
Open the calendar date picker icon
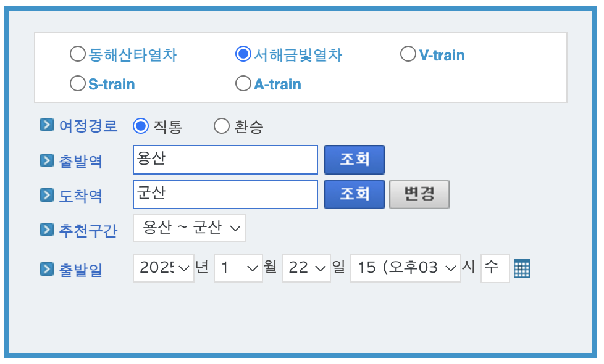pyautogui.click(x=521, y=268)
